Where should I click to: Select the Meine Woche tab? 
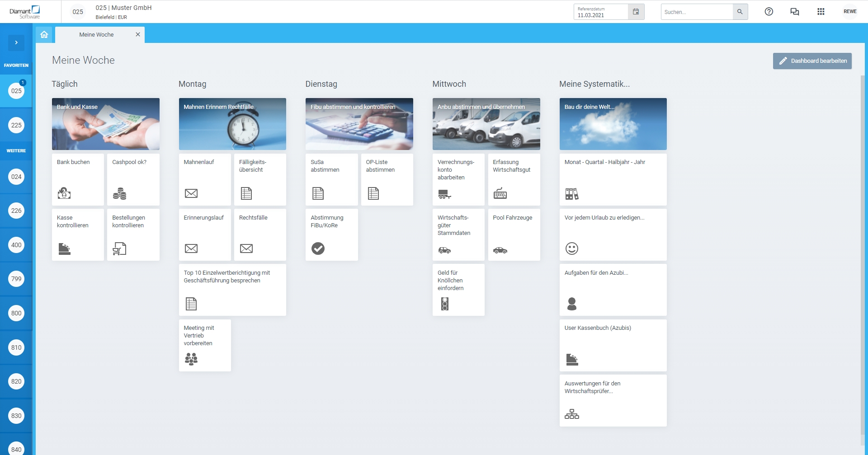pyautogui.click(x=96, y=35)
